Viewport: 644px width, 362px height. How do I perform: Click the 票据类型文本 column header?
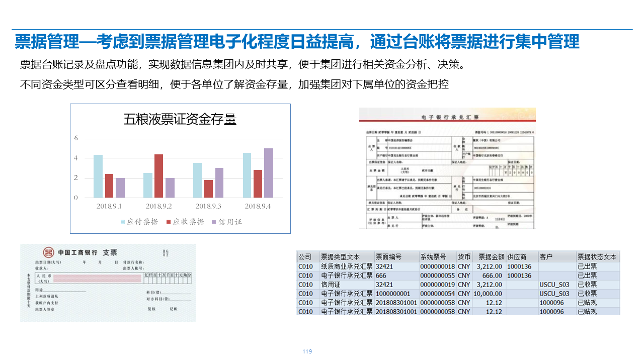(347, 257)
